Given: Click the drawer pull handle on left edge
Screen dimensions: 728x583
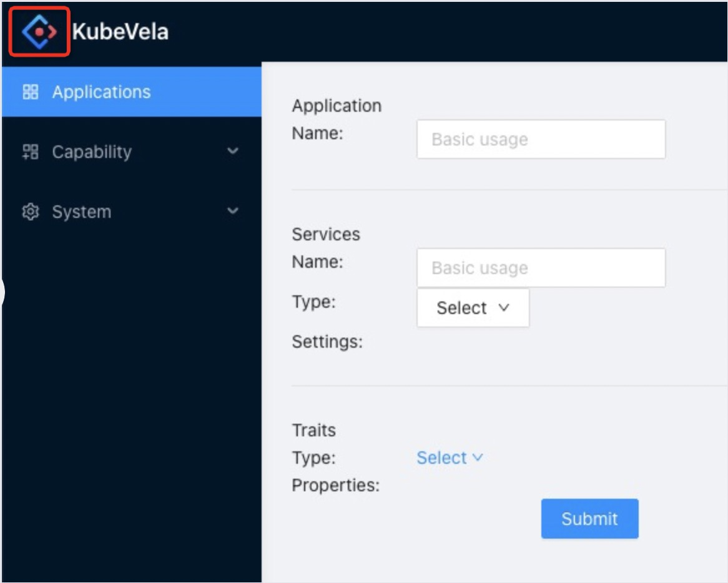Looking at the screenshot, I should click(x=2, y=291).
